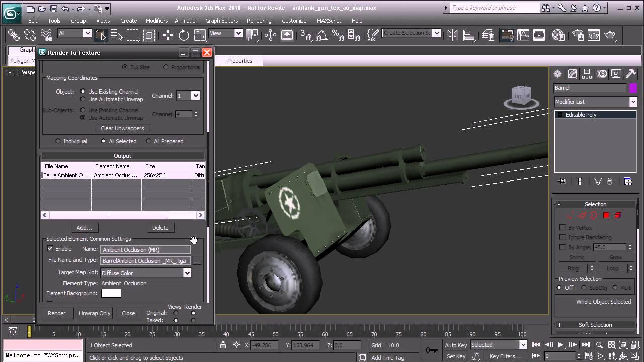This screenshot has width=644, height=362.
Task: Play the animation
Action: (561, 345)
